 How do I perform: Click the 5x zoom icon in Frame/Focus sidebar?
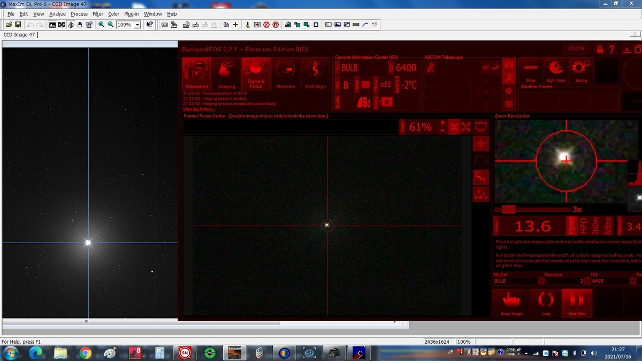point(481,176)
